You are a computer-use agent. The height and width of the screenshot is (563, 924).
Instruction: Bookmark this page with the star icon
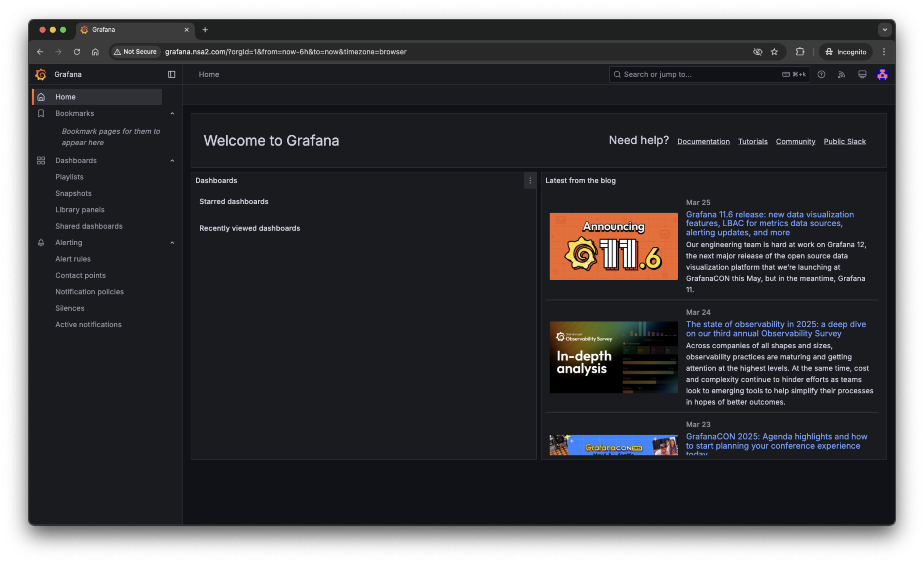pos(774,52)
